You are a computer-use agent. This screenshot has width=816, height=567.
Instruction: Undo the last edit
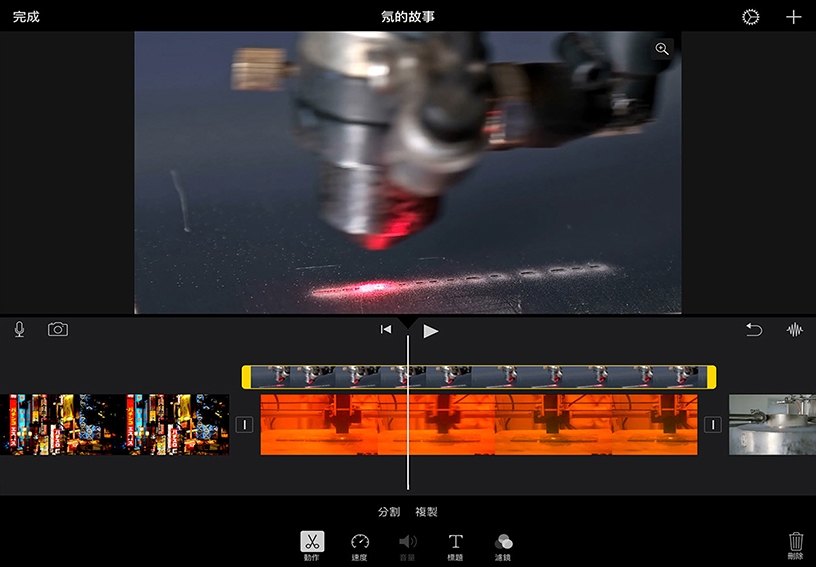coord(754,330)
